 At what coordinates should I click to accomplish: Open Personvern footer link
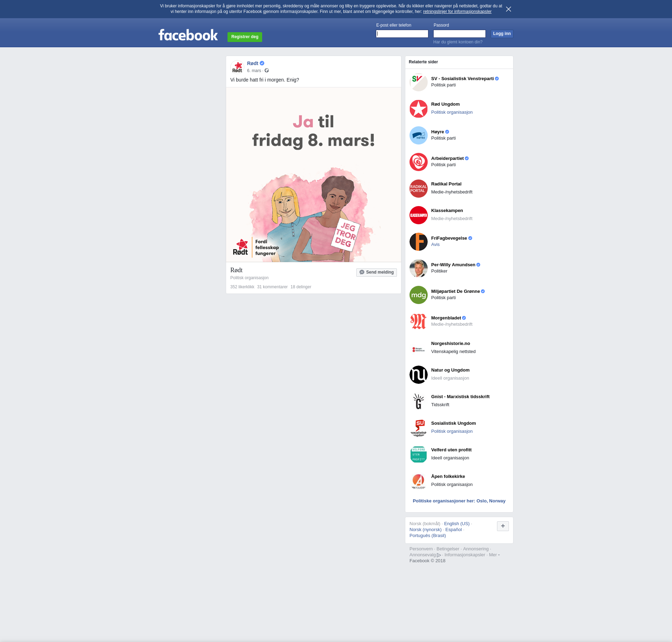tap(421, 549)
